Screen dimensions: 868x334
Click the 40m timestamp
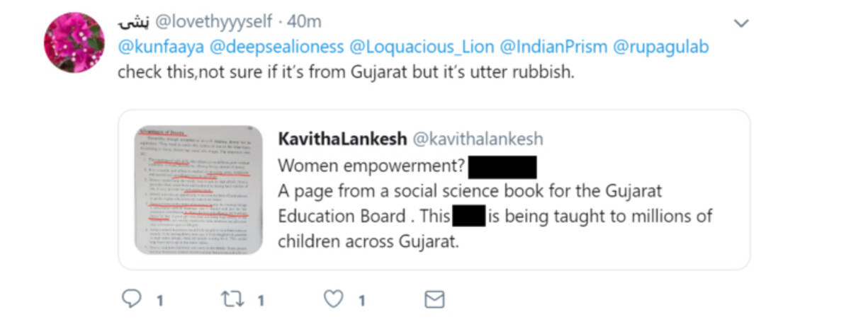coord(304,22)
